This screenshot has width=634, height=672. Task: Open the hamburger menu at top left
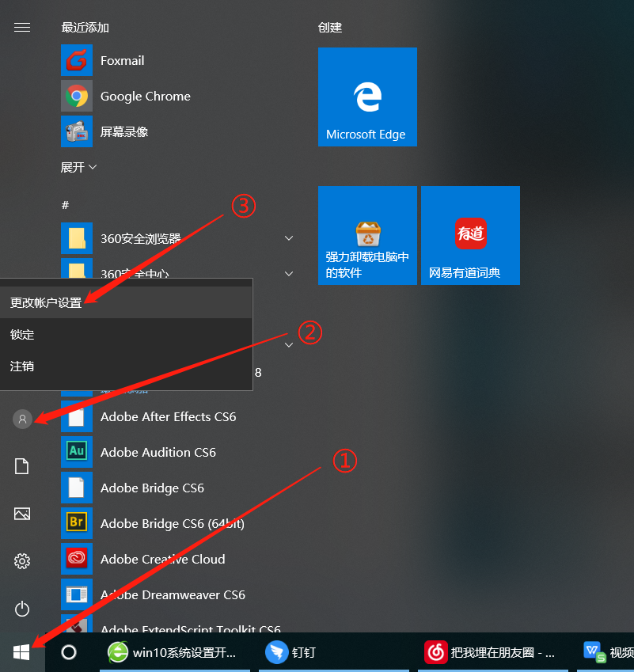click(x=21, y=27)
